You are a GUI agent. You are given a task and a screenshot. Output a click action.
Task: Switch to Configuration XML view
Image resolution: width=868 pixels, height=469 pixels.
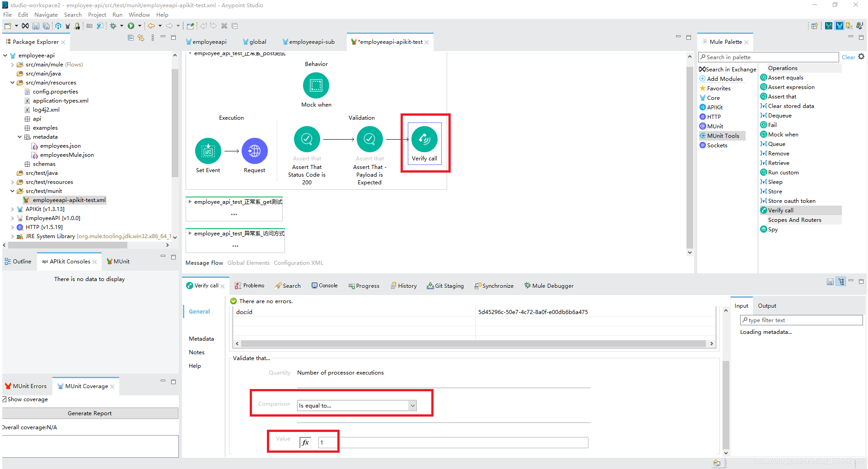(x=299, y=263)
